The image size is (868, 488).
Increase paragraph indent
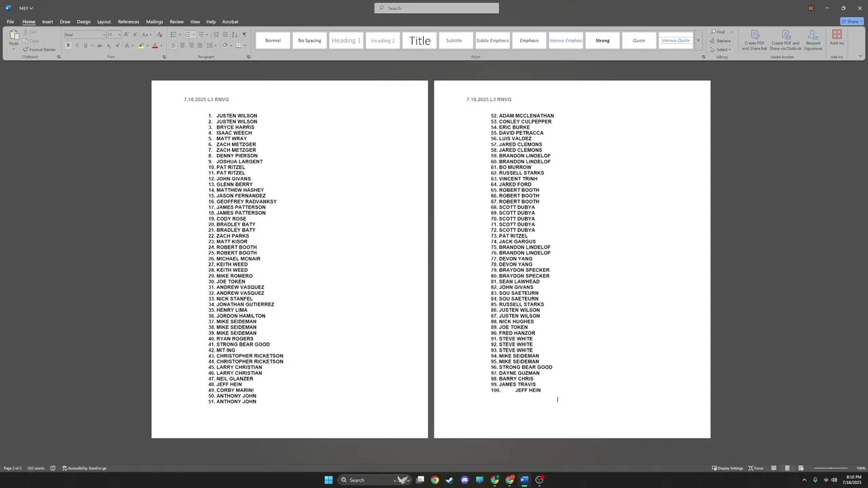[x=225, y=35]
